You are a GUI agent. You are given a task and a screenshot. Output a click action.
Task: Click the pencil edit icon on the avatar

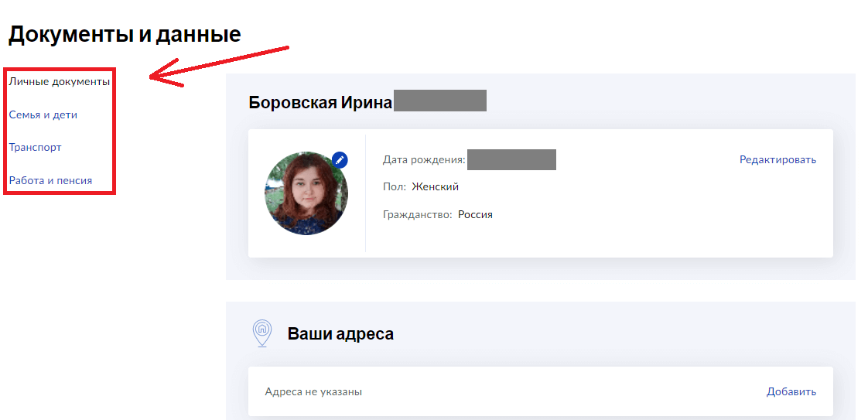(x=340, y=159)
